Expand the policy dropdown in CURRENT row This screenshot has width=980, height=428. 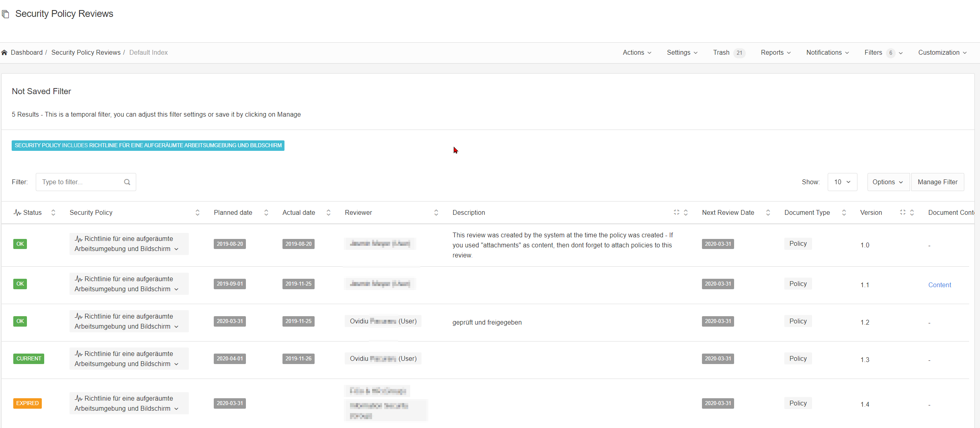[176, 364]
